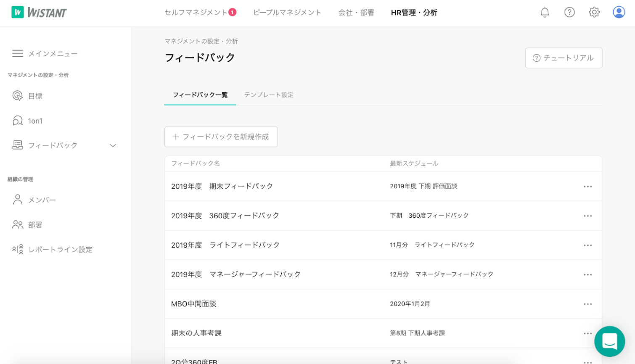Open more options for 期末の人事考課 row

click(588, 334)
